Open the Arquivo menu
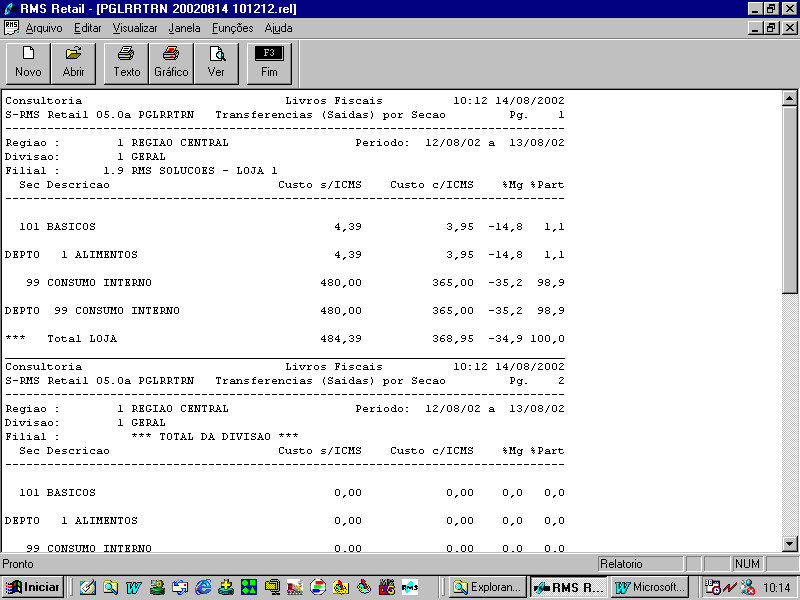This screenshot has width=800, height=600. (x=44, y=28)
